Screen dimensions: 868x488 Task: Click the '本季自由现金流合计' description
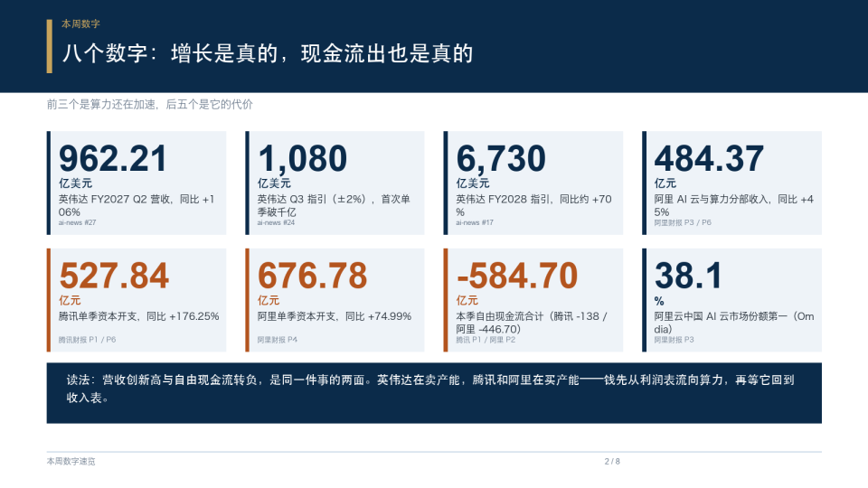tap(532, 323)
